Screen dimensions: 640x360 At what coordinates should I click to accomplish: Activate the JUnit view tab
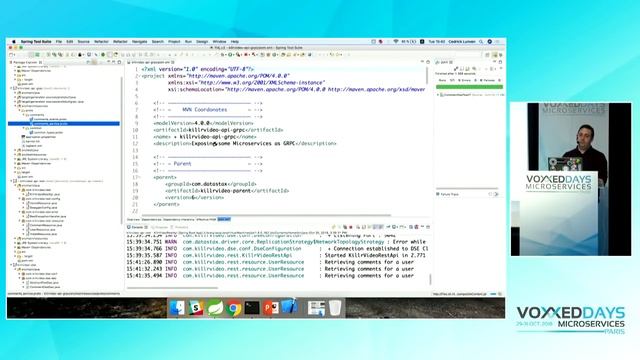pyautogui.click(x=444, y=62)
